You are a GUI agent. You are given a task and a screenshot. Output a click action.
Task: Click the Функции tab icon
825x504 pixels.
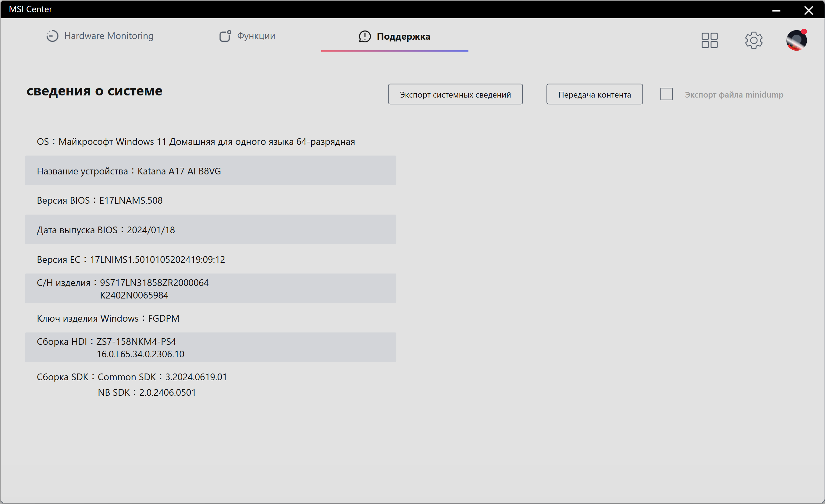click(225, 36)
